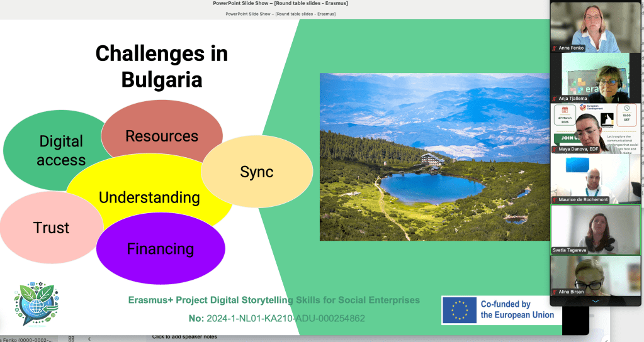The height and width of the screenshot is (342, 644).
Task: Click the purple 'Financing' oval
Action: (x=161, y=250)
